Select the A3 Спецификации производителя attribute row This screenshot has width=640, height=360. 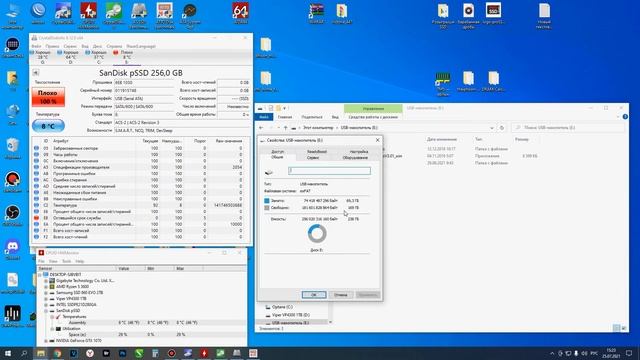point(141,167)
